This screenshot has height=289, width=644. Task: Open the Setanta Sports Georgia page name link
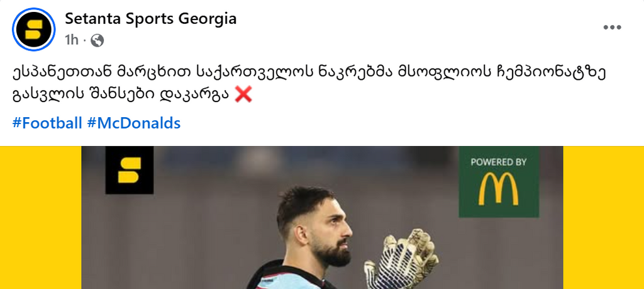[151, 18]
